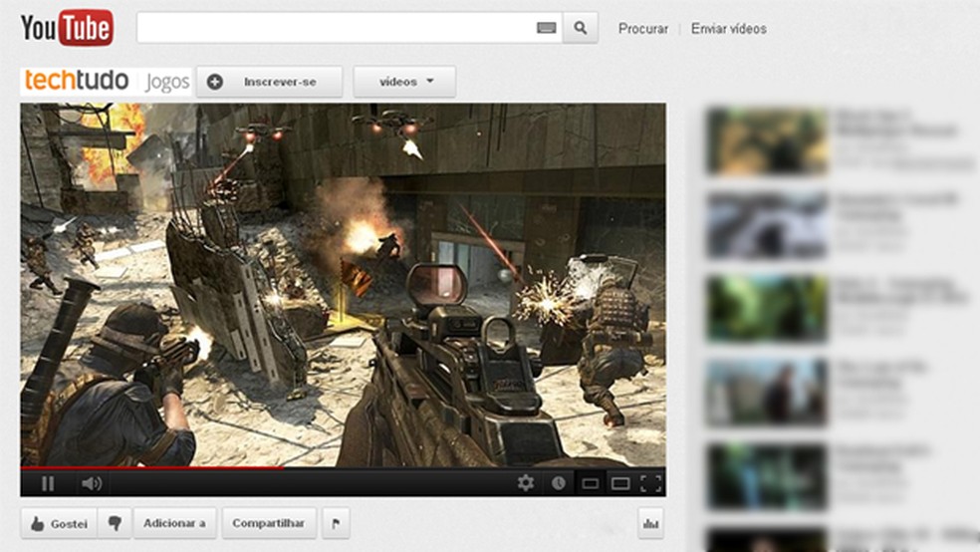Open the first related video thumbnail

pyautogui.click(x=766, y=140)
